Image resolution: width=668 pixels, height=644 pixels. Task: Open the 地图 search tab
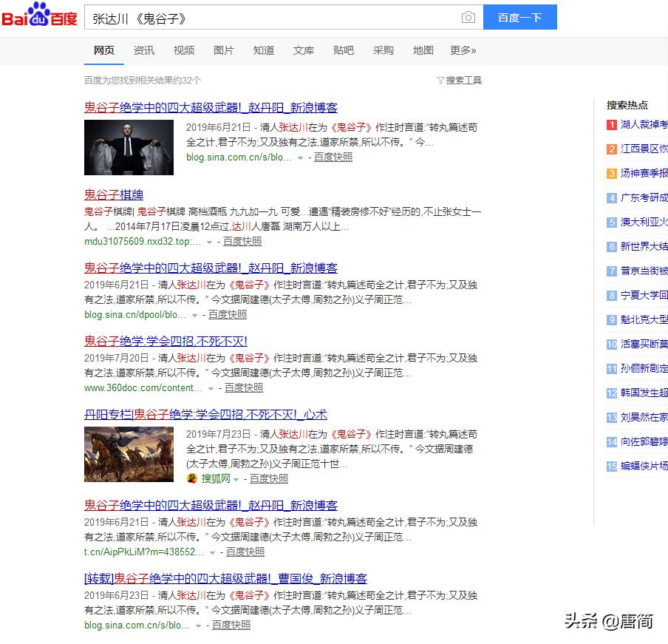click(423, 50)
